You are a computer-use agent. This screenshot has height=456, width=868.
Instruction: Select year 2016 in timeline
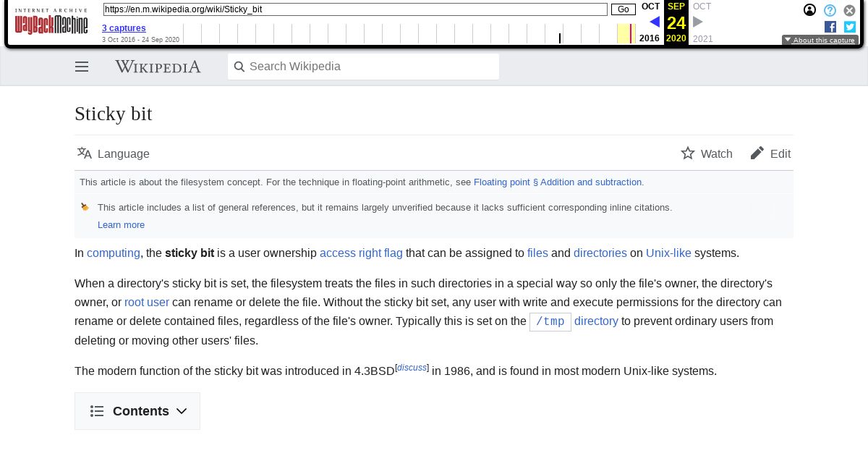pyautogui.click(x=650, y=38)
